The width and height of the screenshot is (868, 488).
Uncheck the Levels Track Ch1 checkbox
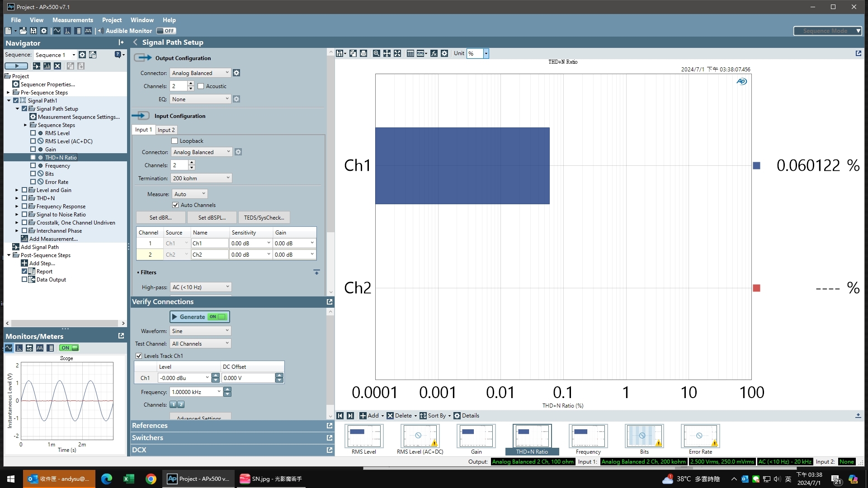click(x=139, y=356)
